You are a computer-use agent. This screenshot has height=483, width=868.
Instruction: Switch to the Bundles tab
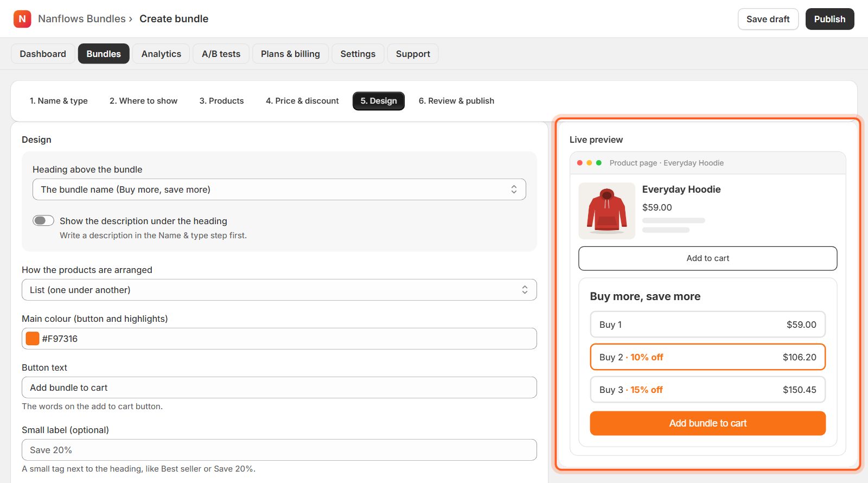104,54
